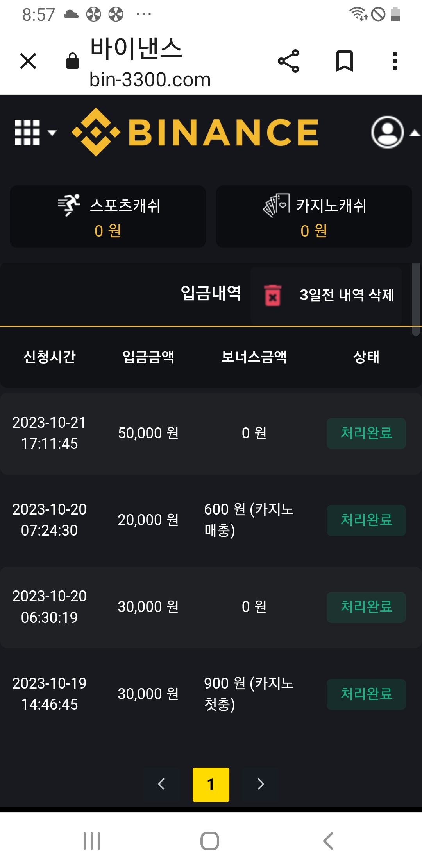
Task: Tap the Binance logo
Action: tap(195, 132)
